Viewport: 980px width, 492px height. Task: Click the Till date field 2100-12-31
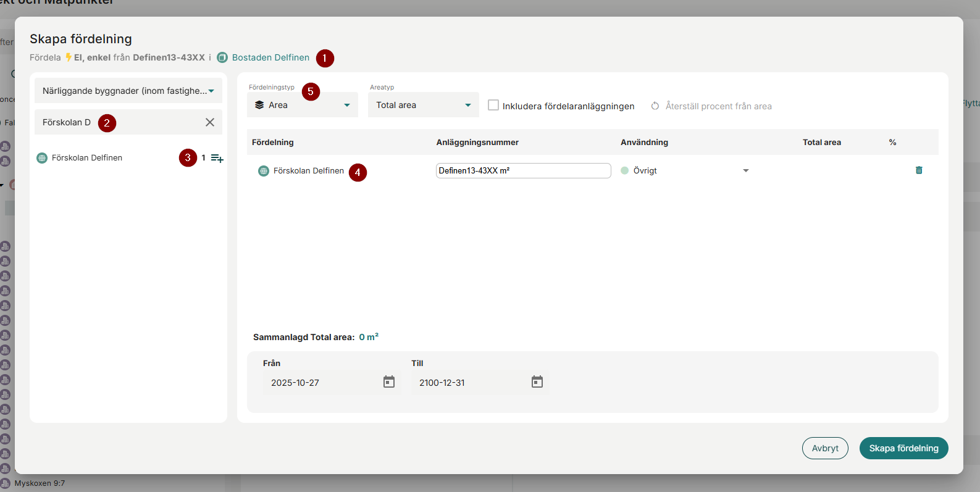[469, 383]
